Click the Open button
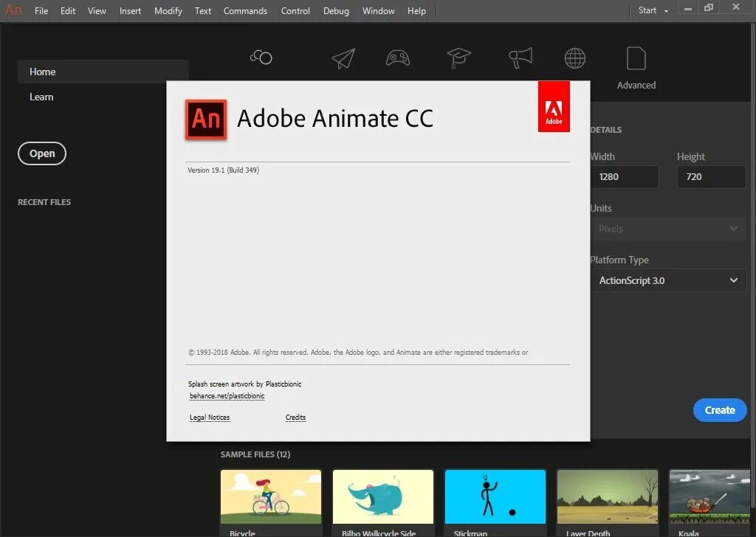This screenshot has width=756, height=537. coord(42,153)
